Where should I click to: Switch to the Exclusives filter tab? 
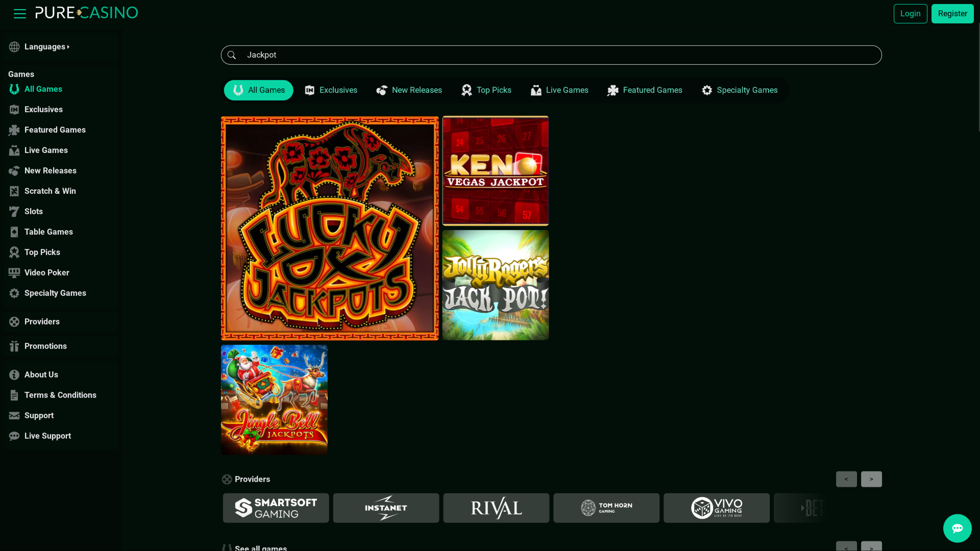pos(331,90)
